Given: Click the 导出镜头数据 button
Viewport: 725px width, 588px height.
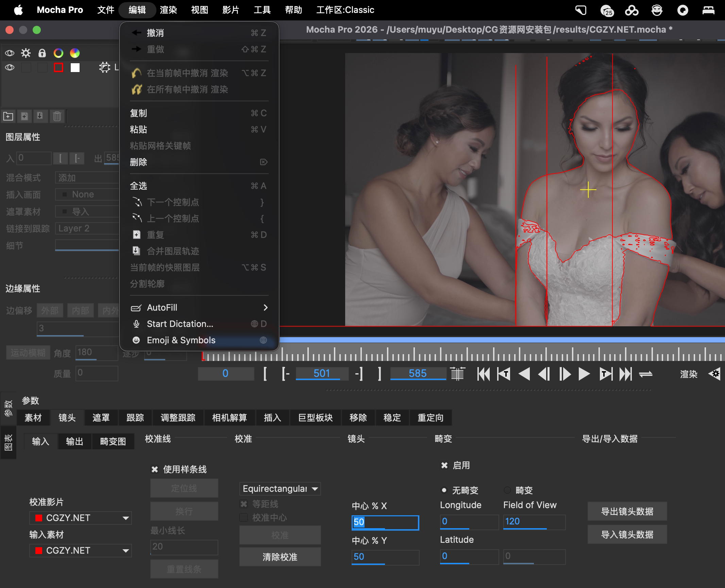Looking at the screenshot, I should tap(627, 512).
